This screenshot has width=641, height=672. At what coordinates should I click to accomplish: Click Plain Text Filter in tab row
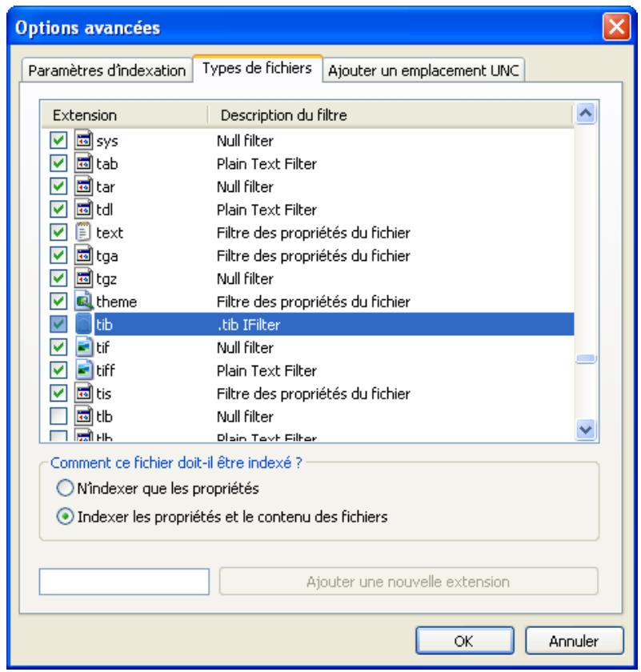tap(266, 164)
